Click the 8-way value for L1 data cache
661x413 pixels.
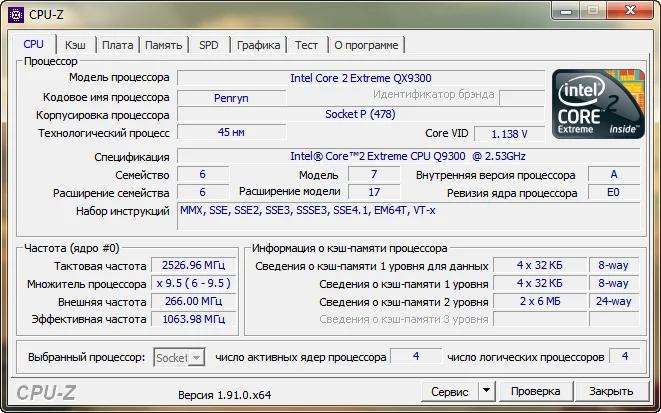(614, 266)
